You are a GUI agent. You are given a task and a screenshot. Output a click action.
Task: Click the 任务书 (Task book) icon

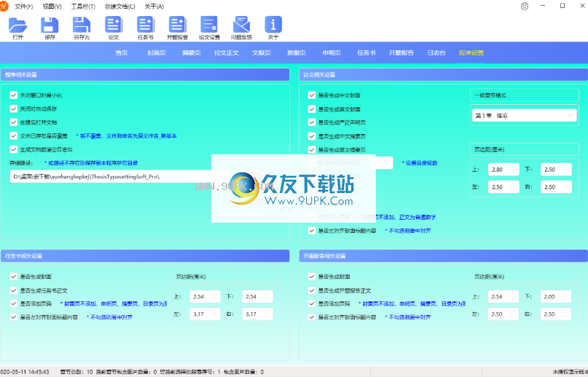point(146,25)
